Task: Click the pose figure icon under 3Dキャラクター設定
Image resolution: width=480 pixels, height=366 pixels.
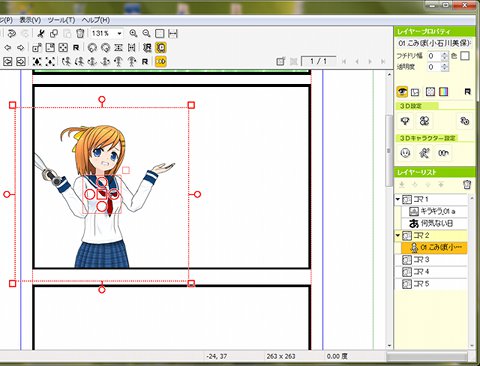Action: (424, 153)
